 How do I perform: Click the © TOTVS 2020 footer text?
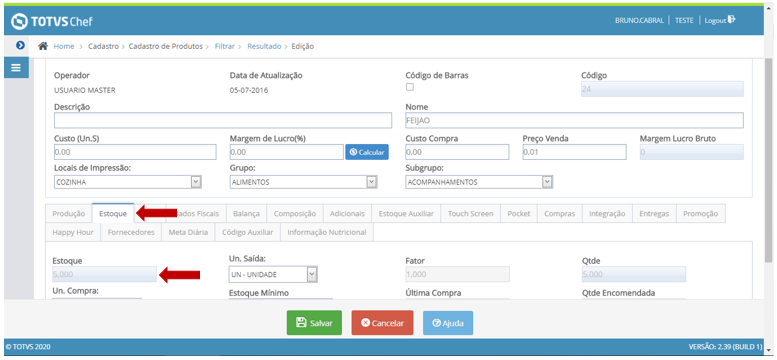pyautogui.click(x=28, y=347)
